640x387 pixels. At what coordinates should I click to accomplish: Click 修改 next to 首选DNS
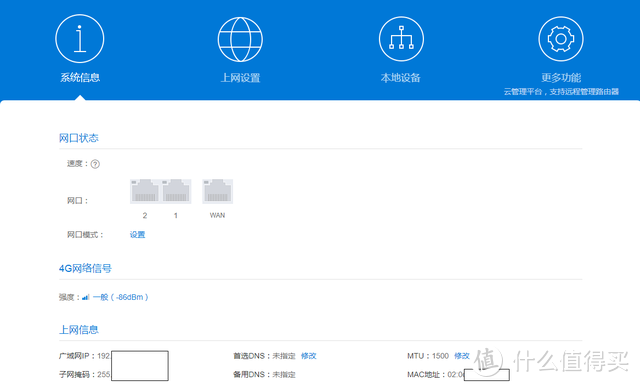click(x=309, y=356)
